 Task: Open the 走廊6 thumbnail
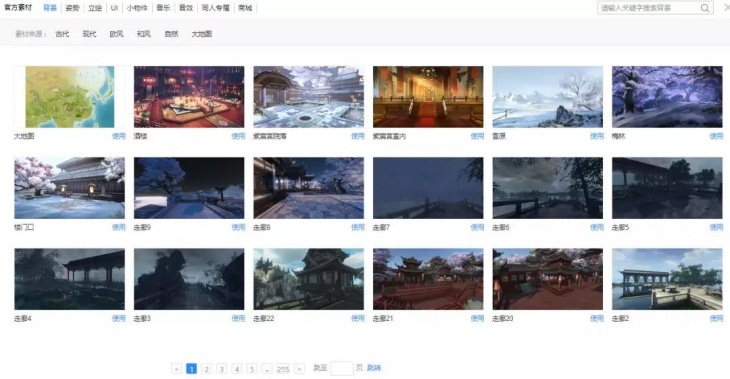coord(548,188)
